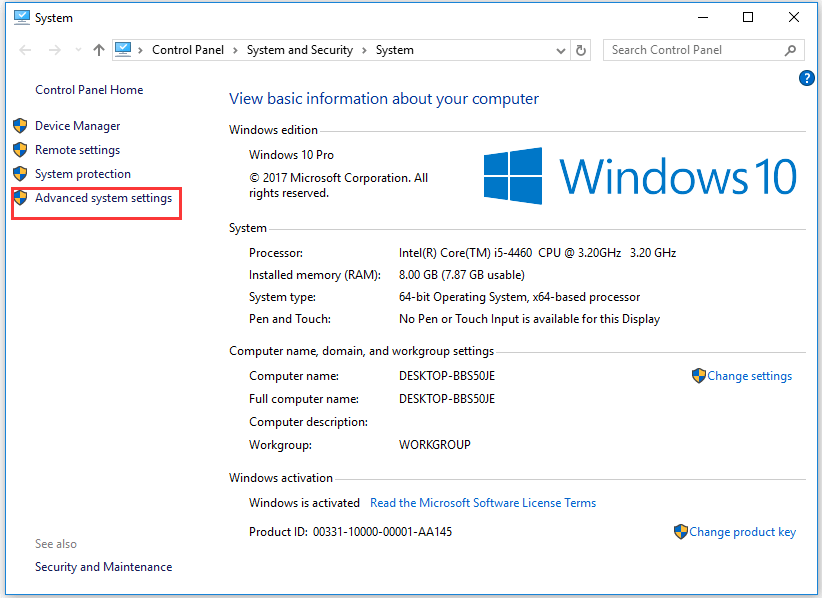
Task: Click the shield icon beside System protection
Action: pyautogui.click(x=20, y=174)
